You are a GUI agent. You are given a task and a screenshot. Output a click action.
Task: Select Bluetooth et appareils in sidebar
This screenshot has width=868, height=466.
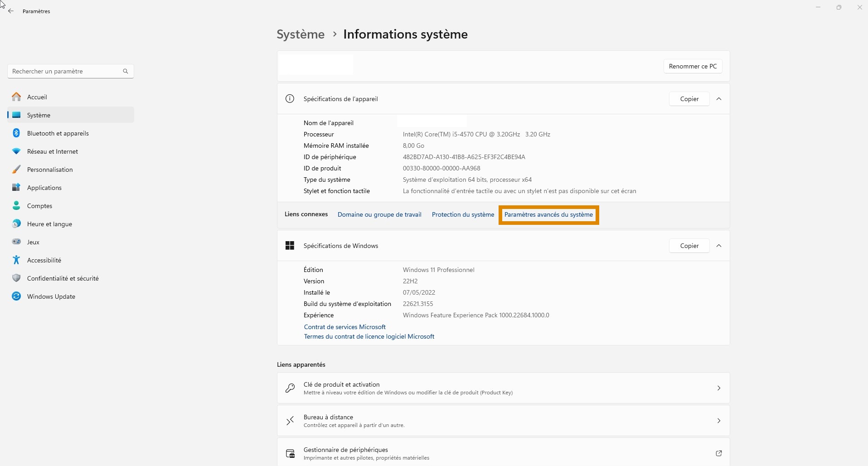tap(57, 133)
